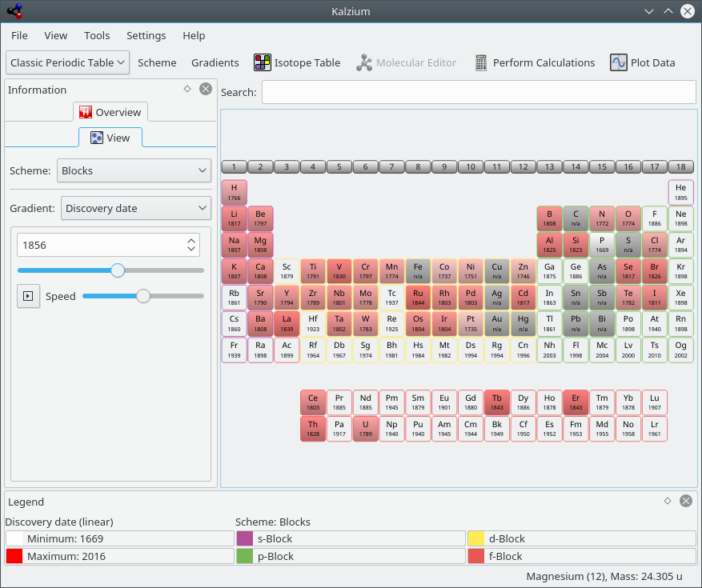Select the Hydrogen (H) element tile
The width and height of the screenshot is (702, 588).
235,193
